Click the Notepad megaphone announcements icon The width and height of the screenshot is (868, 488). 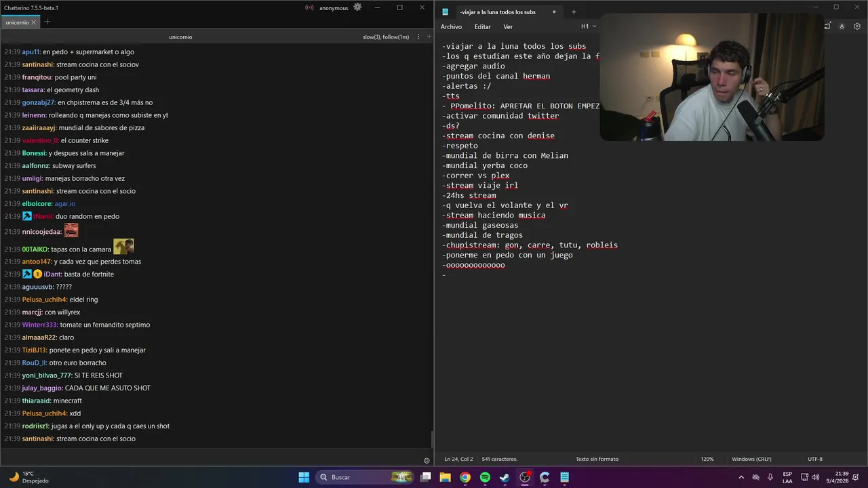click(x=828, y=26)
